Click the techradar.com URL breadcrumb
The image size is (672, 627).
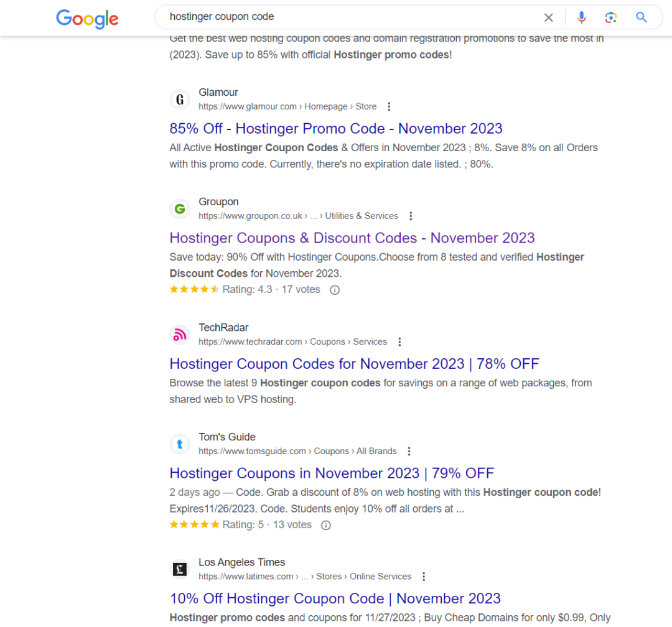(292, 342)
